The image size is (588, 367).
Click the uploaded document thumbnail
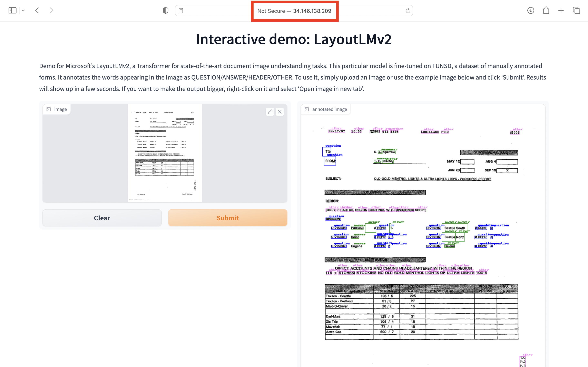click(x=165, y=153)
